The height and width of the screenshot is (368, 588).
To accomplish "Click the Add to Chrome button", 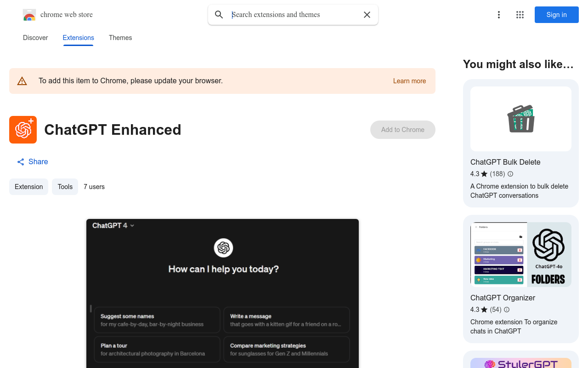I will point(402,130).
